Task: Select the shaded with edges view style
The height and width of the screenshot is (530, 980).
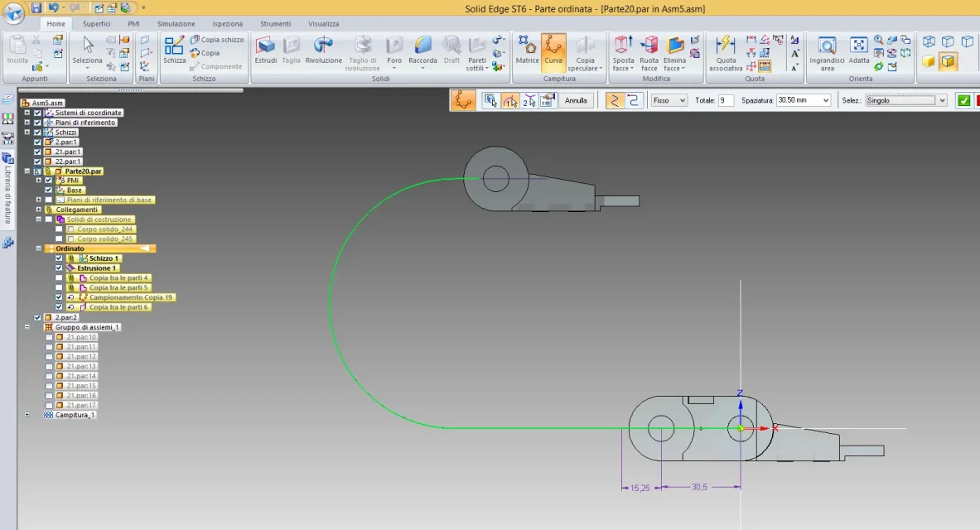Action: [x=949, y=60]
